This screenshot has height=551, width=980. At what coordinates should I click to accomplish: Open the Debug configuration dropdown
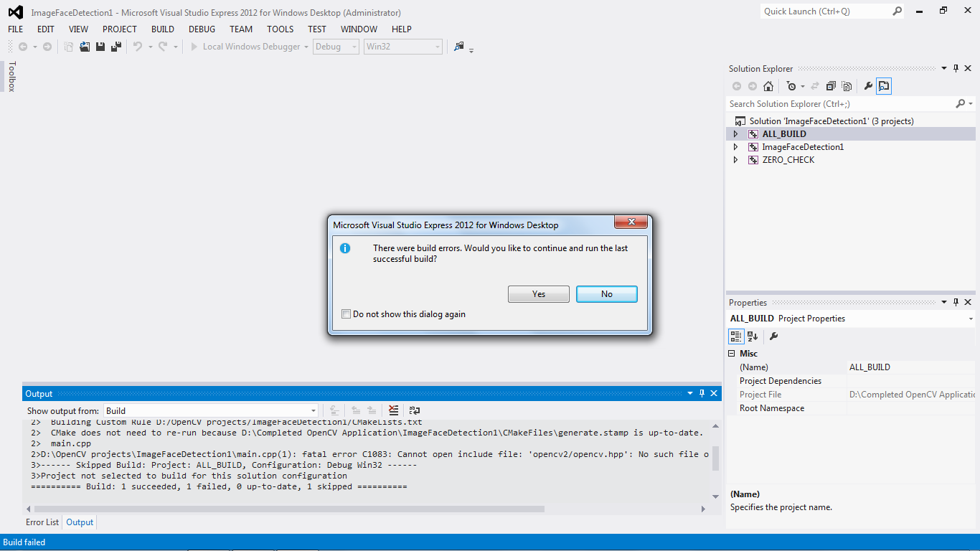(x=336, y=47)
